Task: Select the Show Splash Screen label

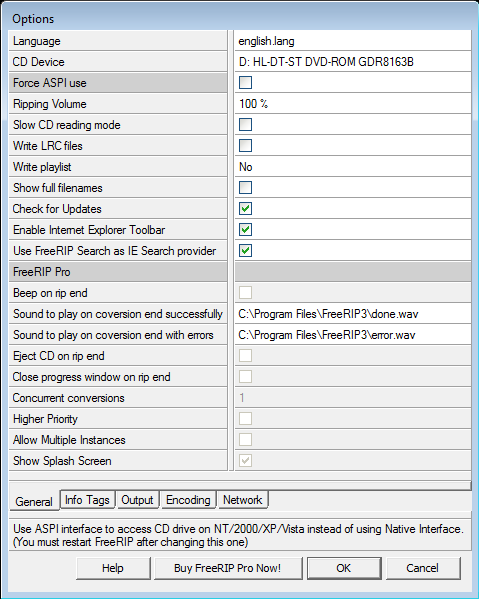Action: coord(118,461)
